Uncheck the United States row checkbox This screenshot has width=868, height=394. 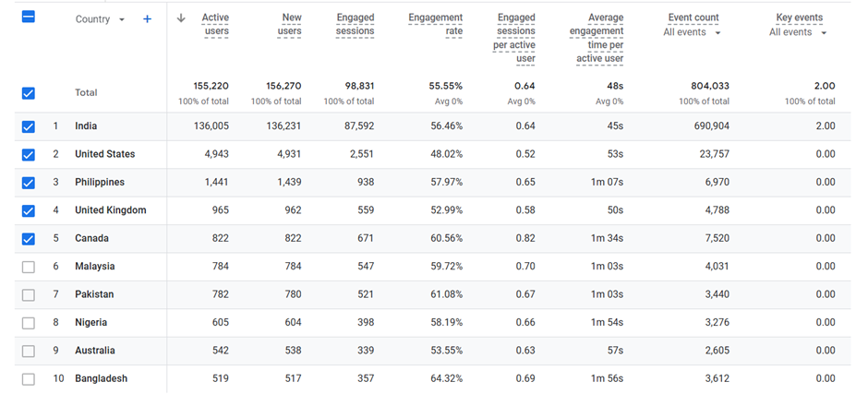click(x=28, y=155)
